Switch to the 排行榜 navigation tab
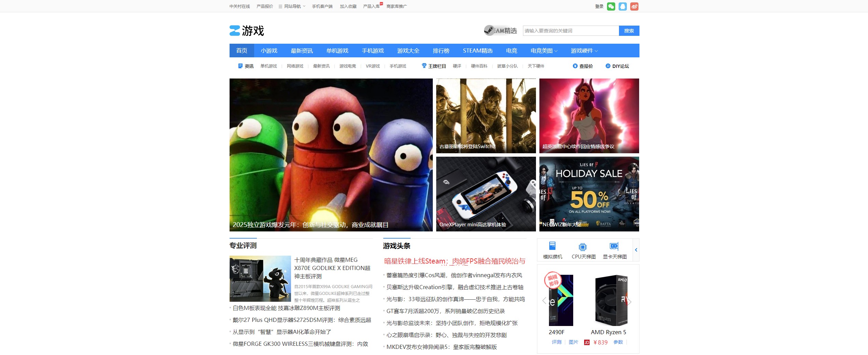The height and width of the screenshot is (355, 868). [441, 51]
